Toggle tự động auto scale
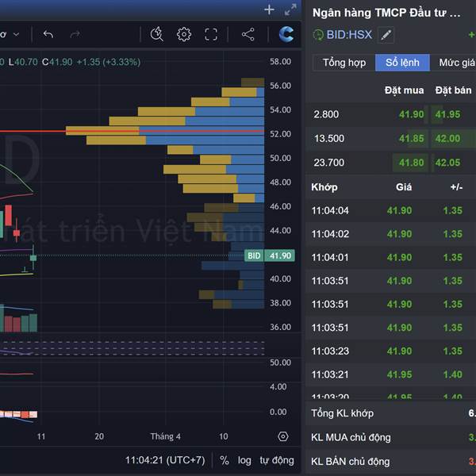 tap(277, 460)
